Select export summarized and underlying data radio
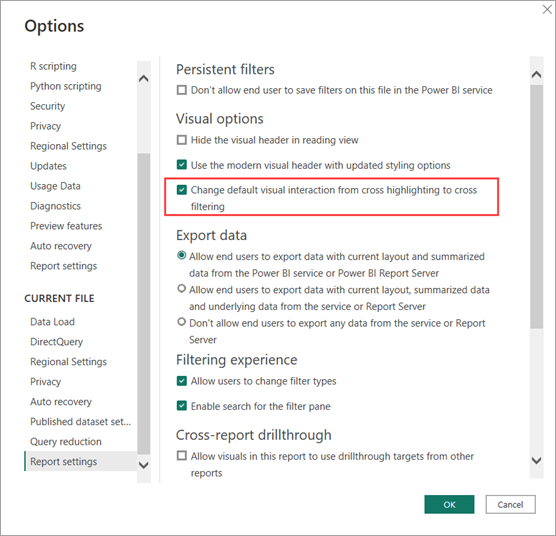The image size is (556, 536). click(x=182, y=289)
